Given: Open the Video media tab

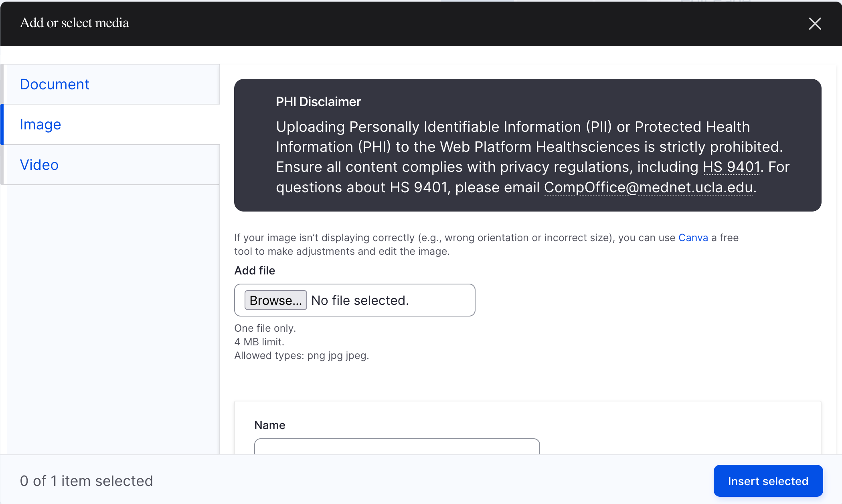Looking at the screenshot, I should click(x=39, y=165).
